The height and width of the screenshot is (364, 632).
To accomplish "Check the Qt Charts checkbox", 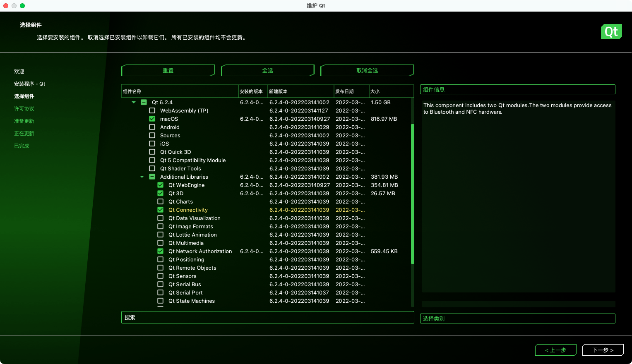I will 160,201.
